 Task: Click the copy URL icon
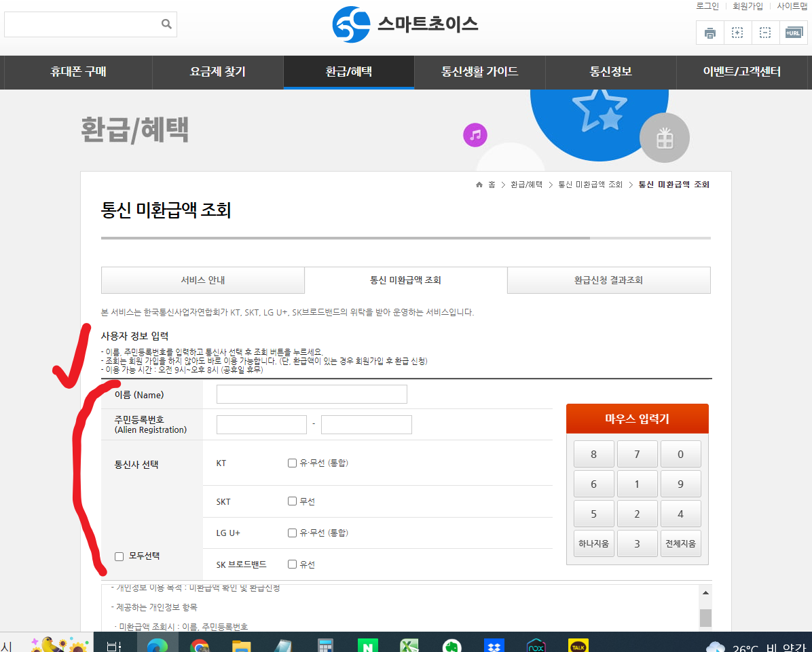click(x=794, y=33)
